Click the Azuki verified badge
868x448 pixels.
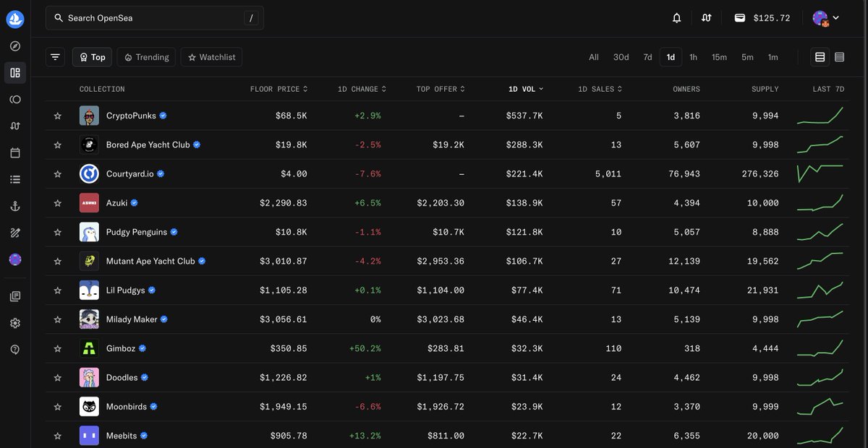(135, 203)
